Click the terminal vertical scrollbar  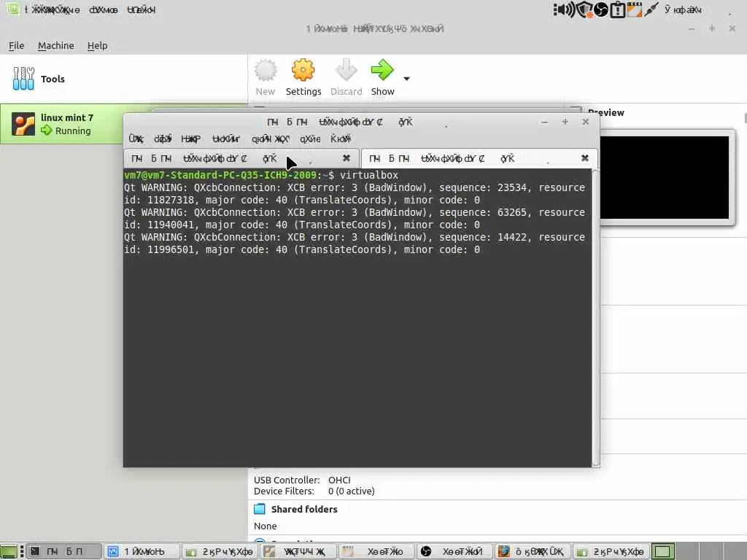coord(595,317)
